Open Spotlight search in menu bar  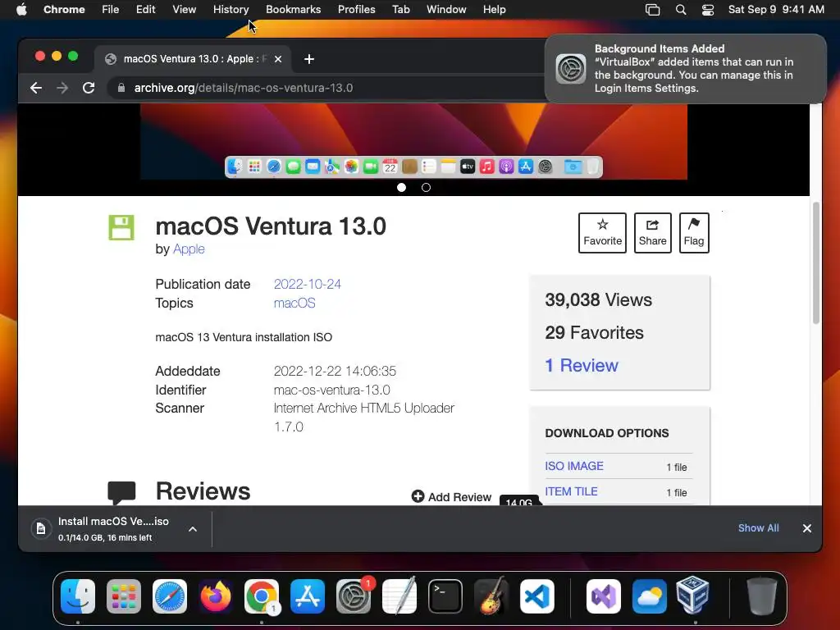click(x=681, y=10)
